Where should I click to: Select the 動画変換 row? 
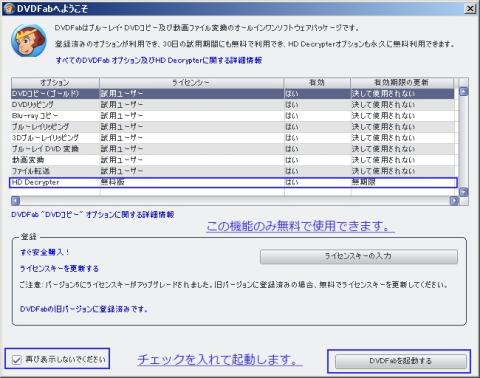click(233, 160)
